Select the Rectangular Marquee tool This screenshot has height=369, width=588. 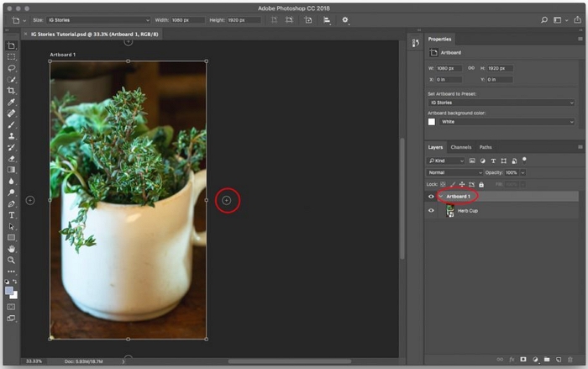[x=12, y=56]
